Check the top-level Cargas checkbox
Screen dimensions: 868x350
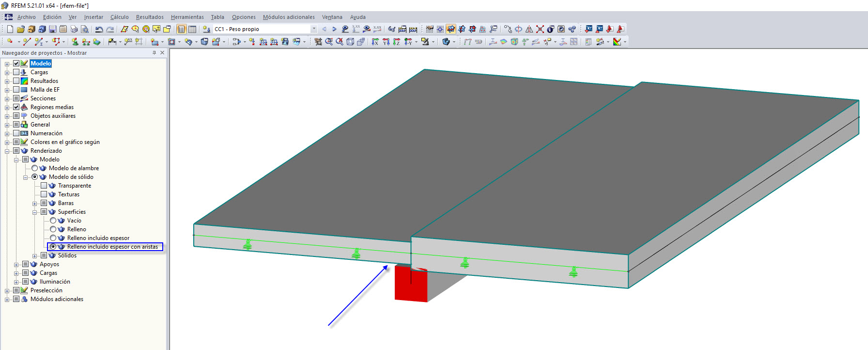[16, 72]
